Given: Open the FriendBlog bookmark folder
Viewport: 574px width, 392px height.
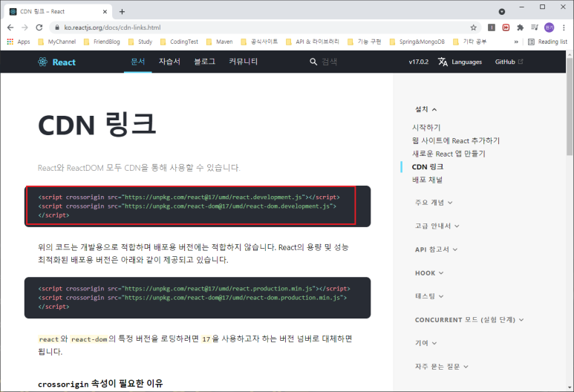Looking at the screenshot, I should pyautogui.click(x=102, y=42).
